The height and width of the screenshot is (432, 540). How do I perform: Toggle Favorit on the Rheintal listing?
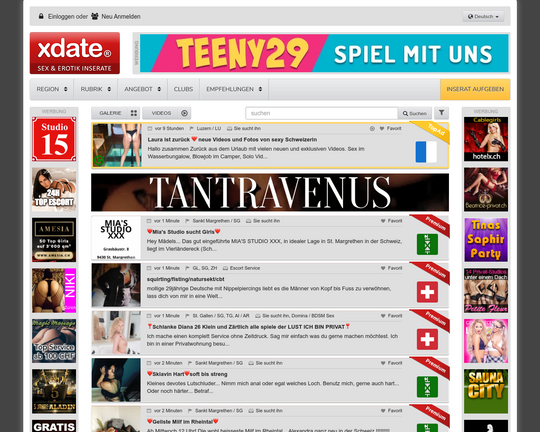[x=391, y=410]
